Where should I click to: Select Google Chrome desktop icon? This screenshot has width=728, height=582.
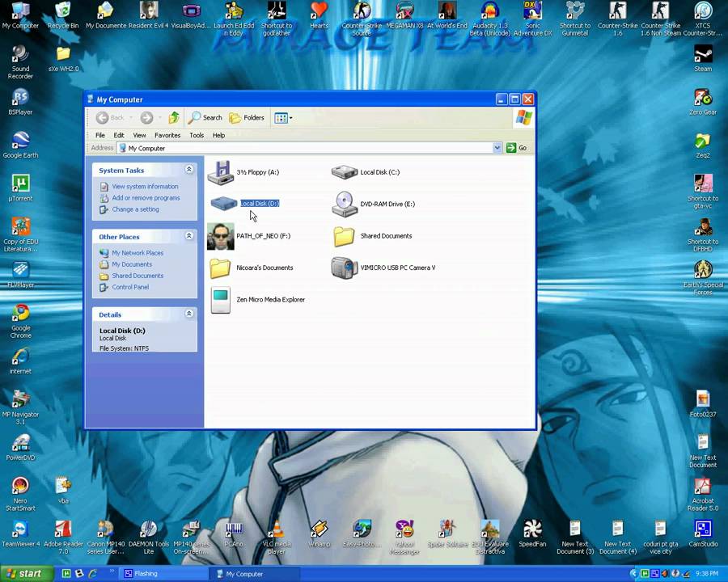(x=21, y=321)
